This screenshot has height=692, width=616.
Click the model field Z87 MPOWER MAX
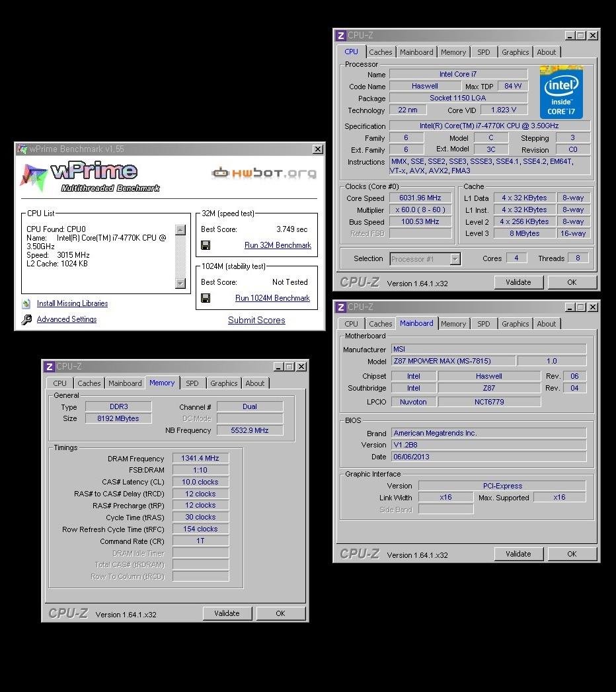click(453, 361)
